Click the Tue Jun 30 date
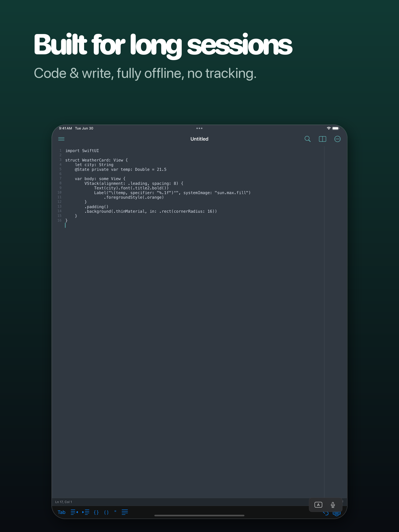399x532 pixels. (x=84, y=128)
